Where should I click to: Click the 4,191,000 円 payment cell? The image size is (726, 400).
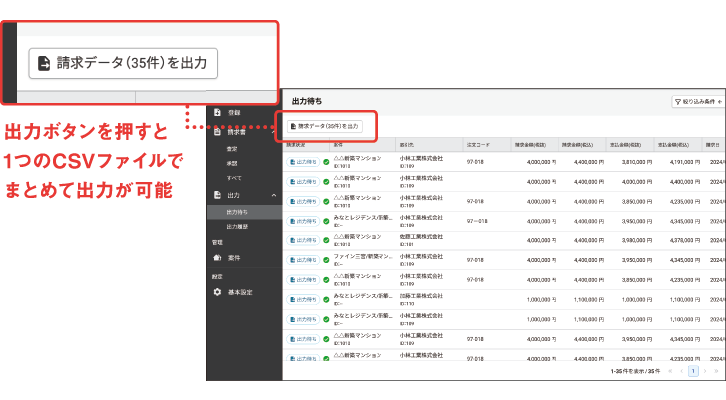click(x=685, y=162)
